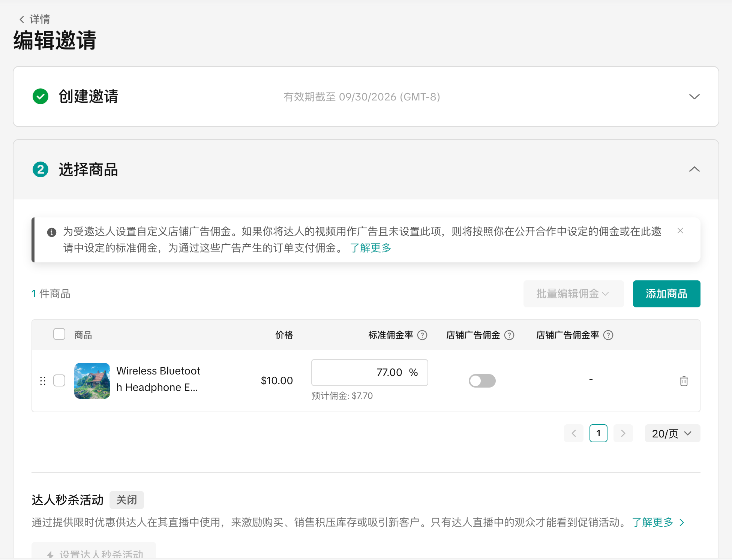732x560 pixels.
Task: Dismiss the info banner with X
Action: pos(680,231)
